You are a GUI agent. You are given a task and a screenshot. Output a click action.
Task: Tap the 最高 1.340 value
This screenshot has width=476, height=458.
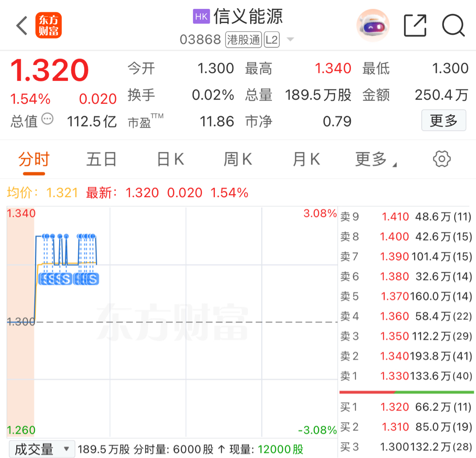(333, 68)
